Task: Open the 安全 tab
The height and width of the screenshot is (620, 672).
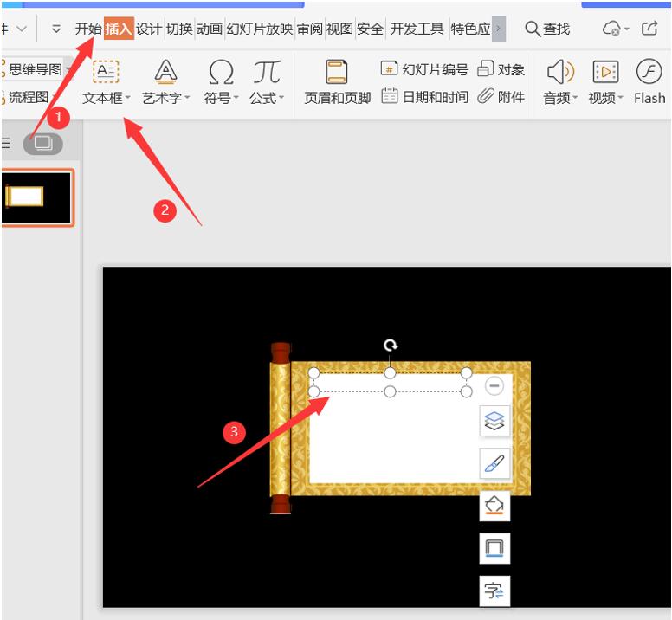Action: (x=370, y=29)
